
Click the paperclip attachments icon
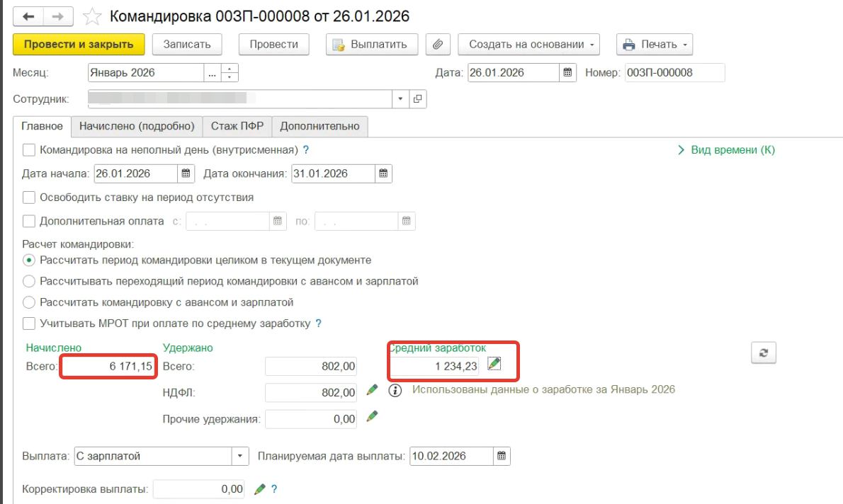click(438, 45)
